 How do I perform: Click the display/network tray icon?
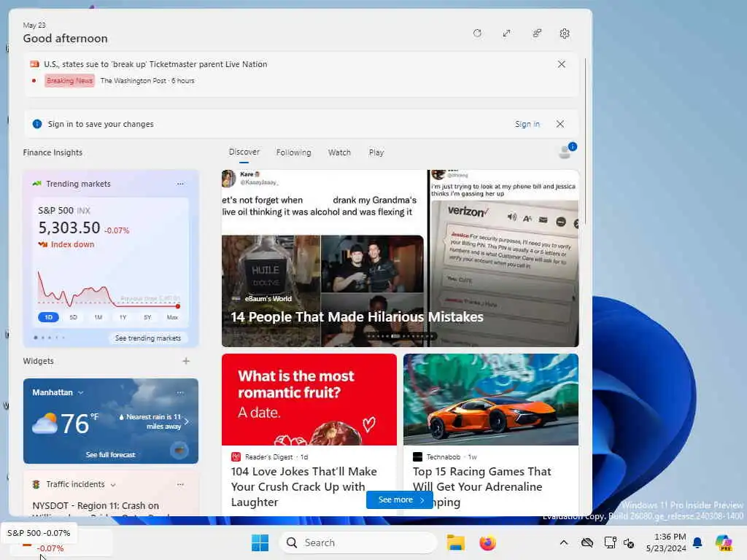[610, 542]
